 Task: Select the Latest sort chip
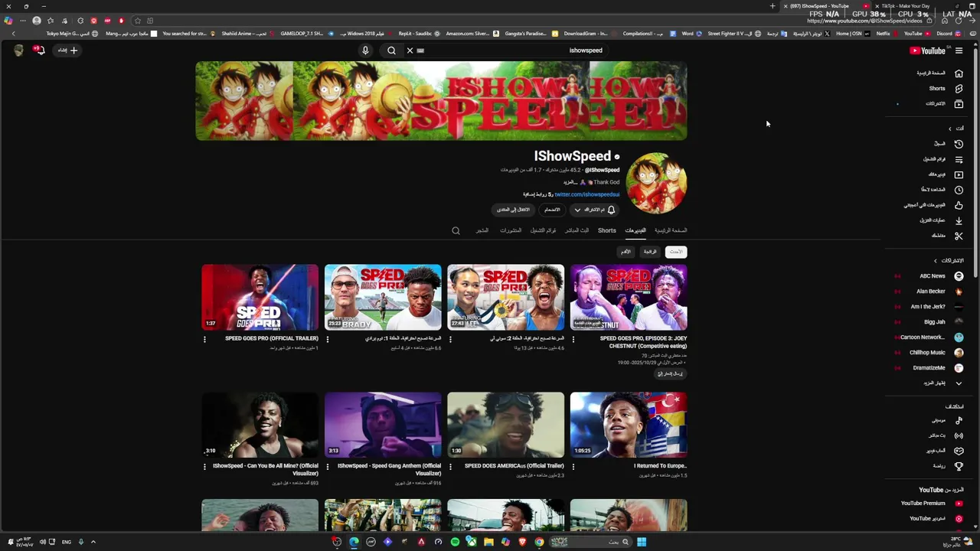(x=676, y=252)
